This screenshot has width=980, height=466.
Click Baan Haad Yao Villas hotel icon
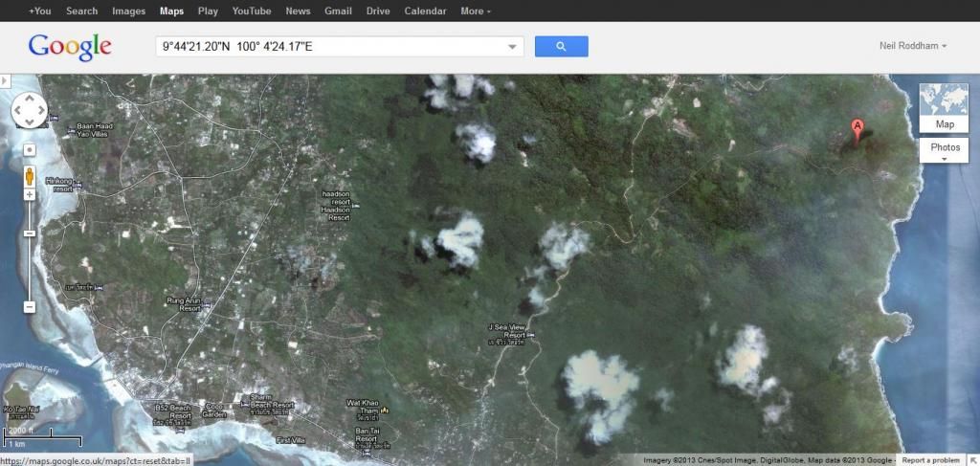[x=71, y=130]
